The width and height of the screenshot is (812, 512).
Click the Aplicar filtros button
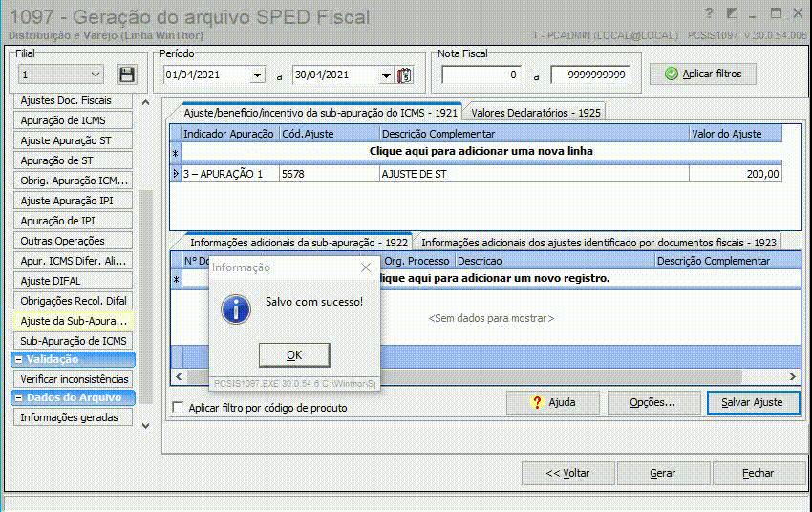click(x=703, y=75)
